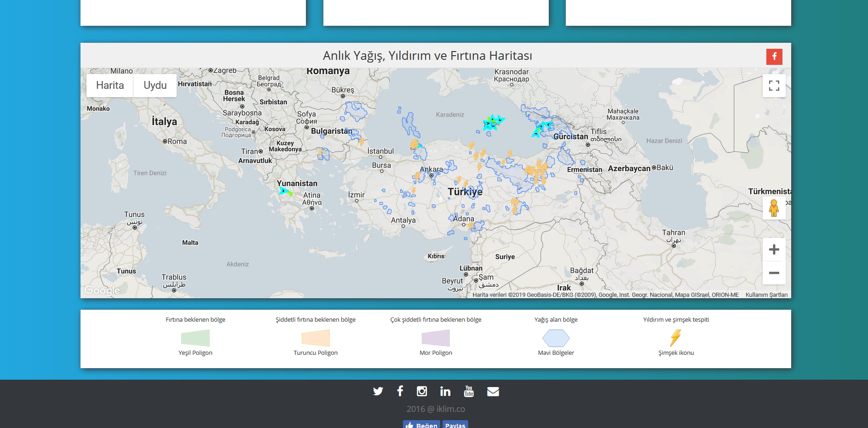Screen dimensions: 868x428
Task: Open the LinkedIn footer icon
Action: click(x=445, y=391)
